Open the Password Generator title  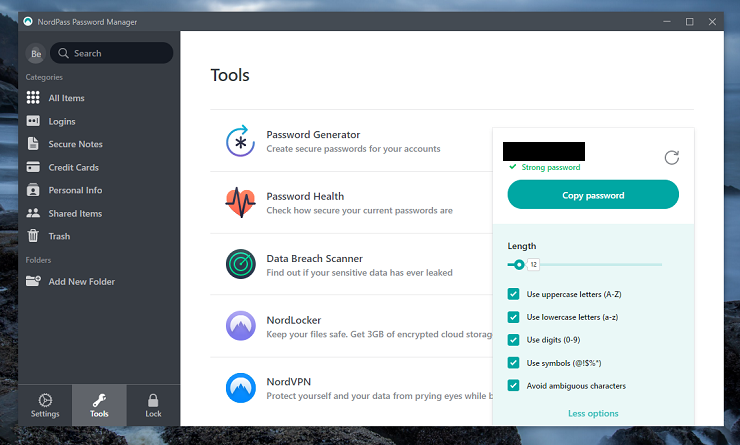pyautogui.click(x=313, y=134)
